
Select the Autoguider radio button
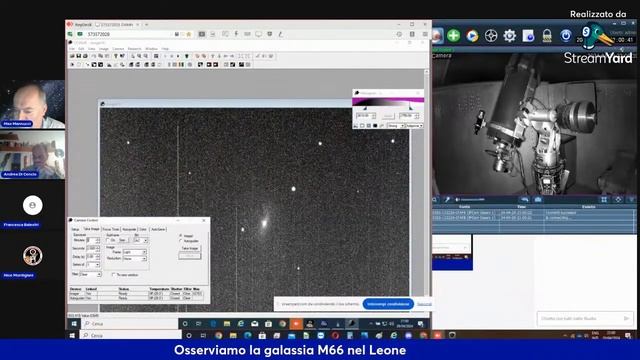(181, 241)
